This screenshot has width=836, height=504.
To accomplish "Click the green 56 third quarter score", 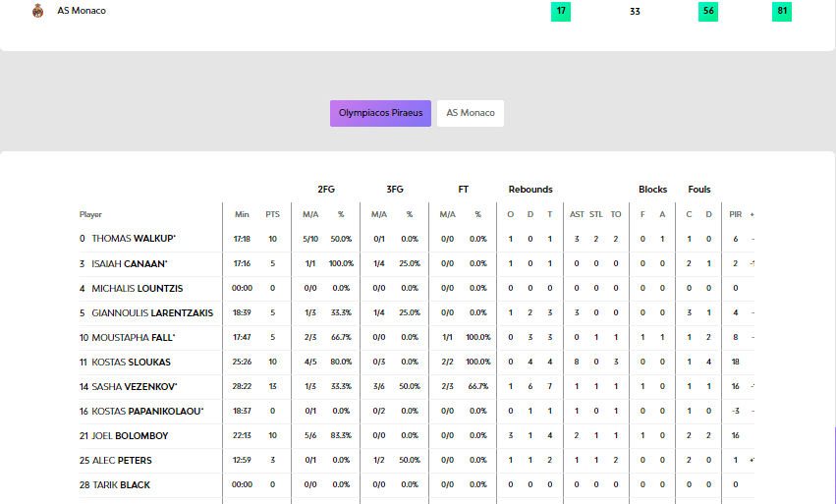I will tap(707, 12).
